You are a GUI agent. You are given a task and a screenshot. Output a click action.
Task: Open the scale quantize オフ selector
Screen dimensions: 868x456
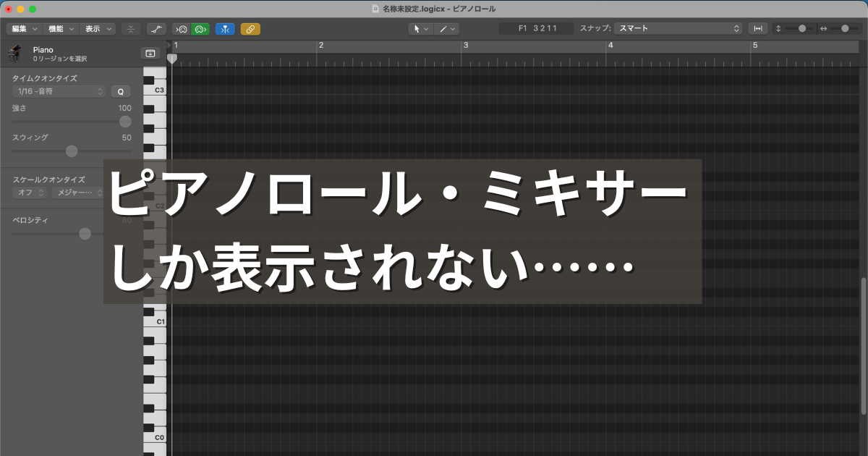30,193
